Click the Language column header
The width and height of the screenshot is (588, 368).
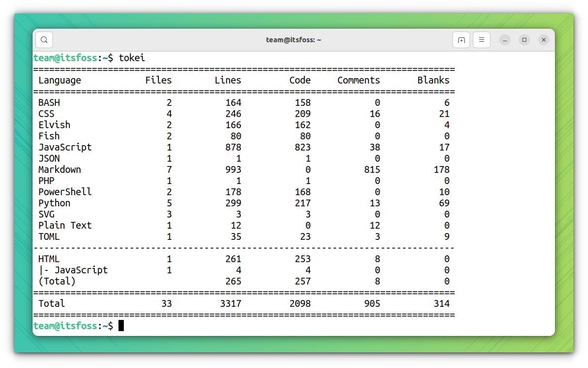click(x=59, y=80)
